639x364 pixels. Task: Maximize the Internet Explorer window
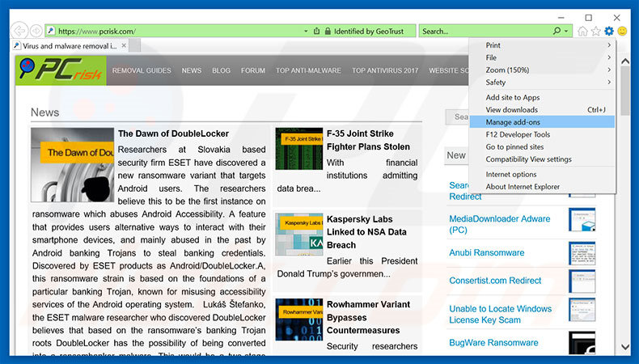tap(589, 18)
